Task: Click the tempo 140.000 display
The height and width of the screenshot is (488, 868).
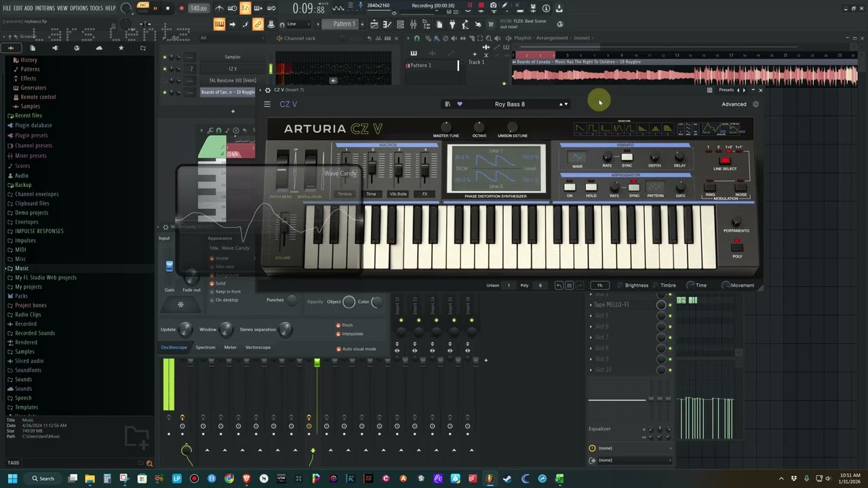Action: tap(198, 8)
